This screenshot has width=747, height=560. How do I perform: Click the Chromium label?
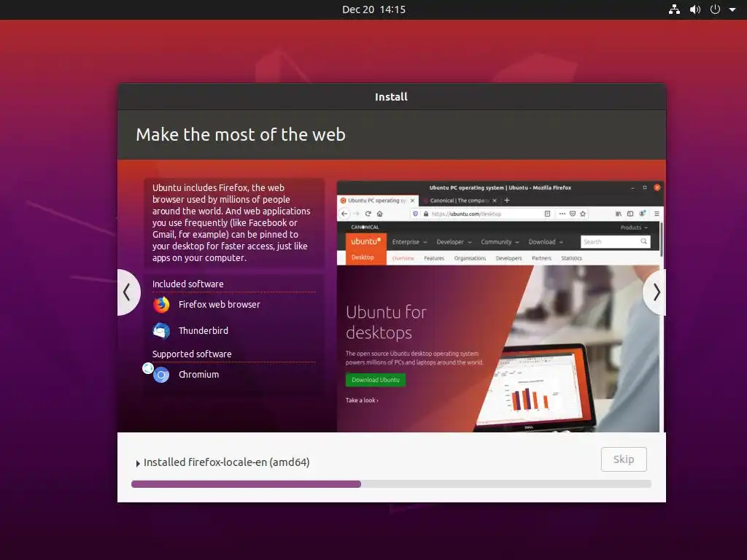point(198,375)
